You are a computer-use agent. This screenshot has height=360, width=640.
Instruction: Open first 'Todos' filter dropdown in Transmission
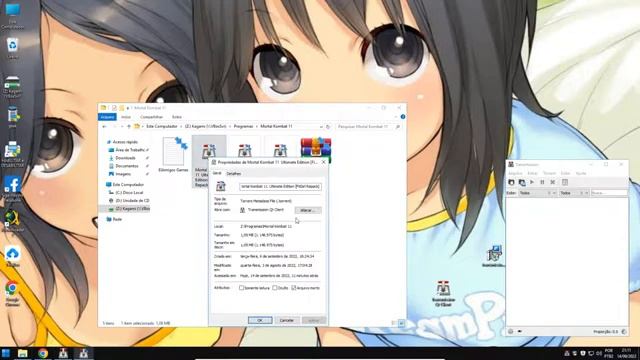click(537, 193)
